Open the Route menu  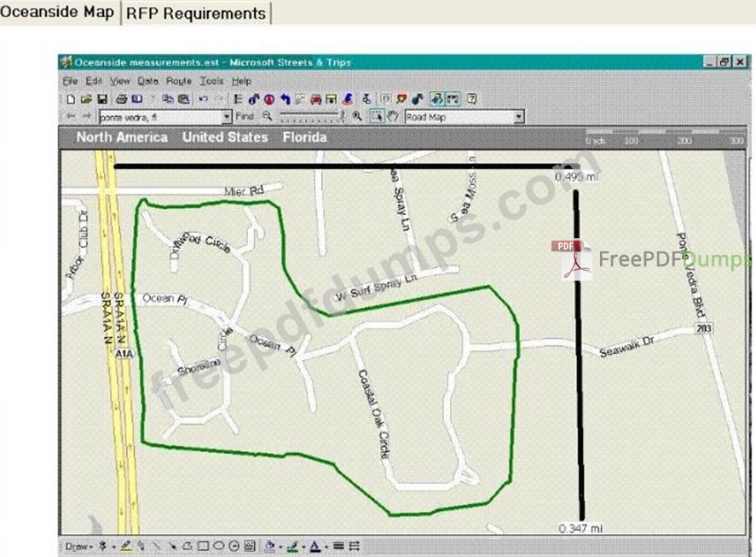coord(179,81)
